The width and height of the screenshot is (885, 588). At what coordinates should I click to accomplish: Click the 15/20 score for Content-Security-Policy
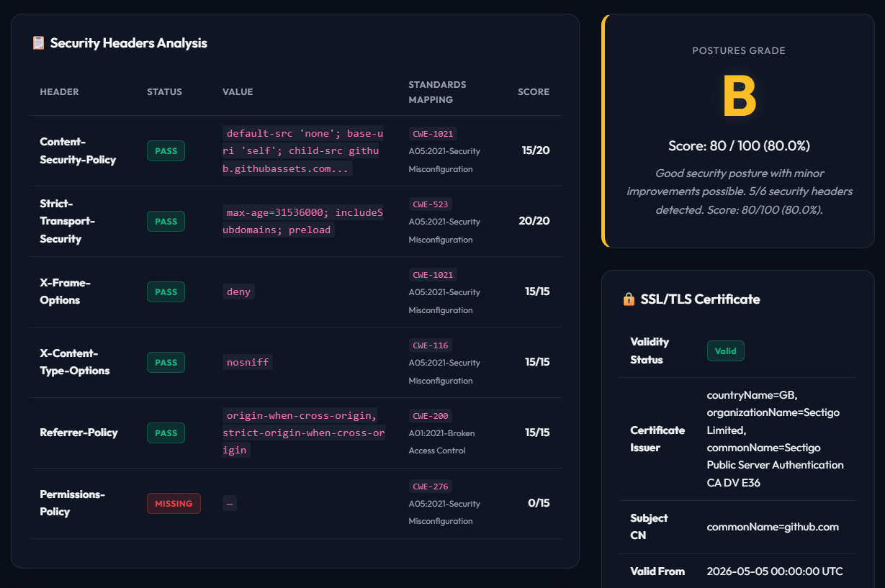(536, 150)
